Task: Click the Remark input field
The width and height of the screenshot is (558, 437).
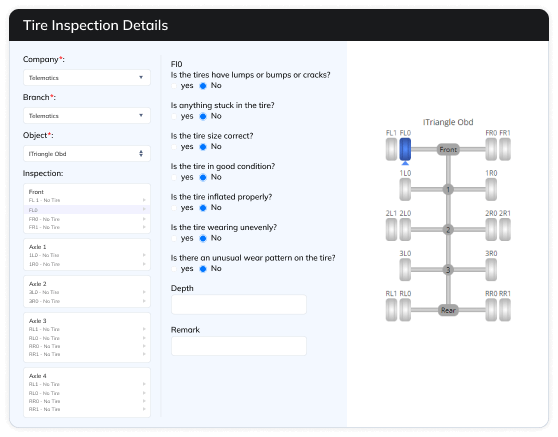Action: tap(239, 346)
